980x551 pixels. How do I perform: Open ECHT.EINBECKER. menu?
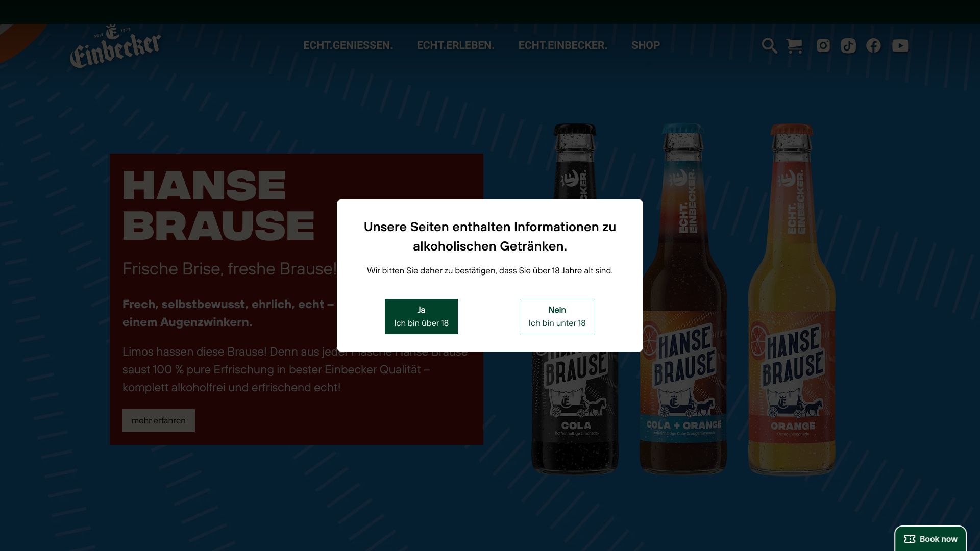click(562, 45)
